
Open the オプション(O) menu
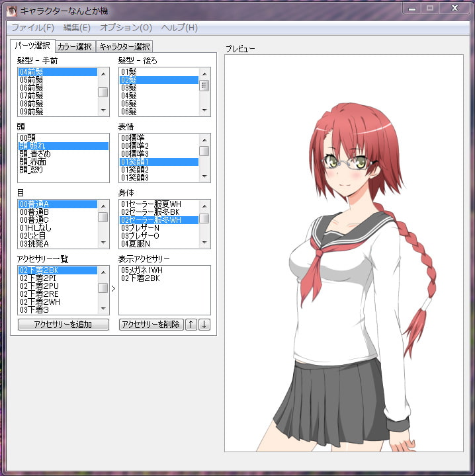tap(126, 28)
